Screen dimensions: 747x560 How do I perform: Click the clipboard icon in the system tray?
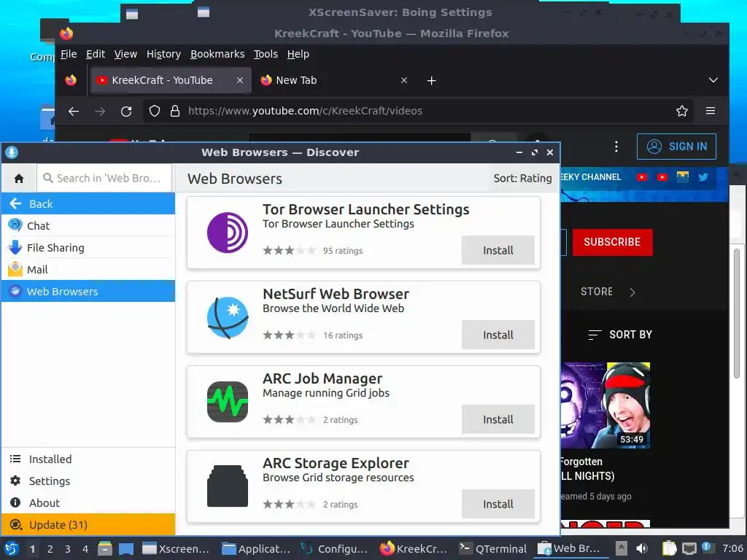tap(669, 548)
